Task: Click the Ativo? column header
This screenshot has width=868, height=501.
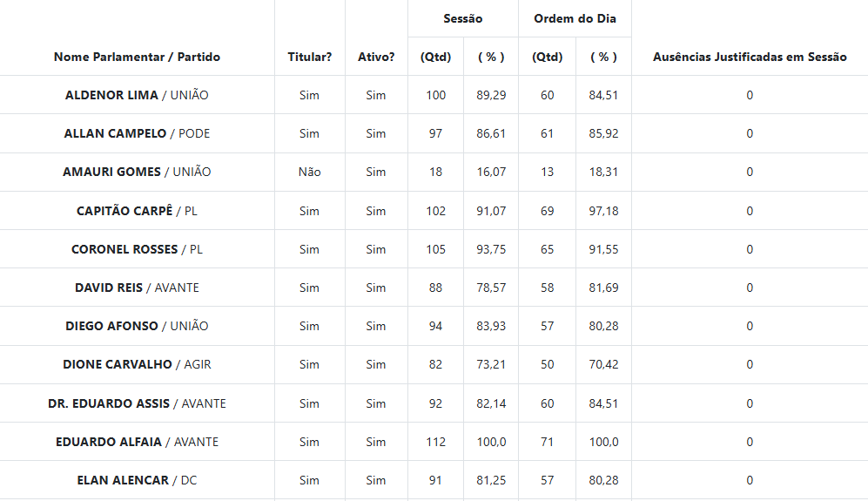Action: click(376, 57)
